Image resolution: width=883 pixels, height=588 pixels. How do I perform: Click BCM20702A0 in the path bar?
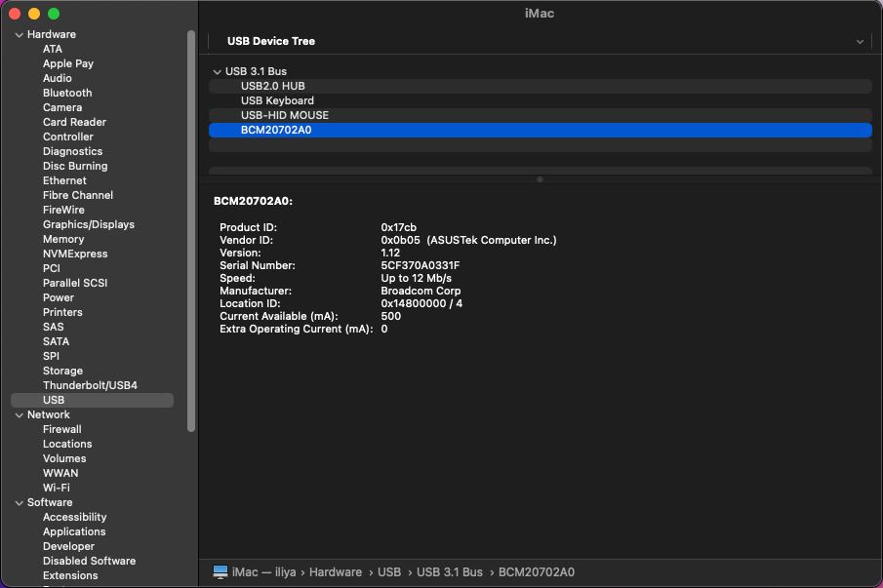point(536,572)
